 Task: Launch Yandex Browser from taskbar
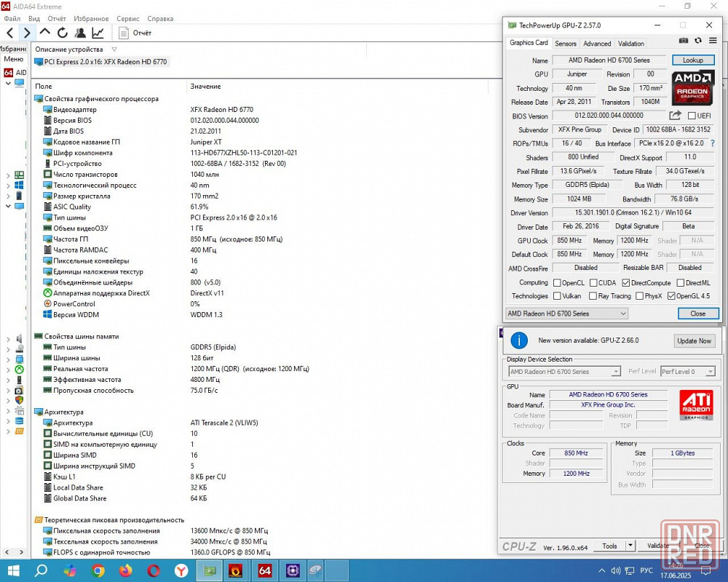(x=181, y=570)
